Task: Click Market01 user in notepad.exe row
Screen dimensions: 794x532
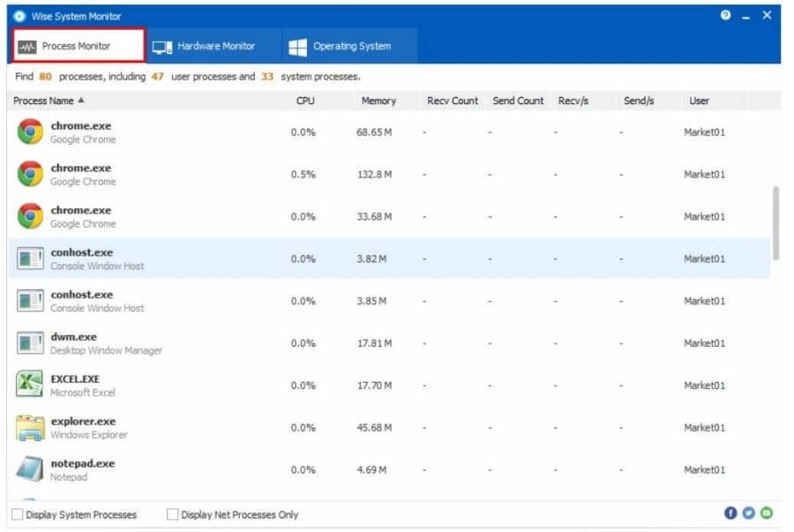Action: (704, 469)
